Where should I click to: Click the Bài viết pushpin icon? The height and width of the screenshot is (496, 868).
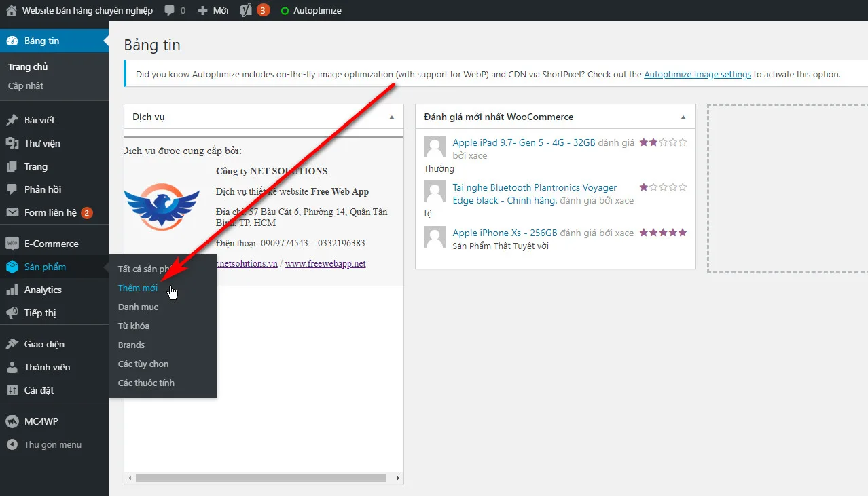[12, 120]
